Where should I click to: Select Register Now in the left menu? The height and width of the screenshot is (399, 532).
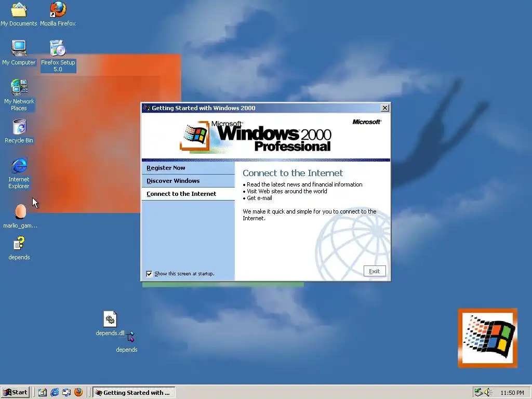188,168
